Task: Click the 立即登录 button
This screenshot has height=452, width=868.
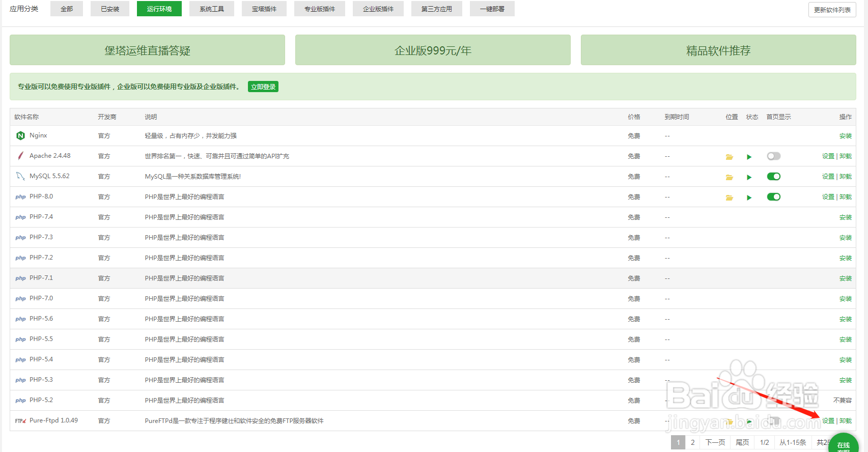Action: click(263, 87)
